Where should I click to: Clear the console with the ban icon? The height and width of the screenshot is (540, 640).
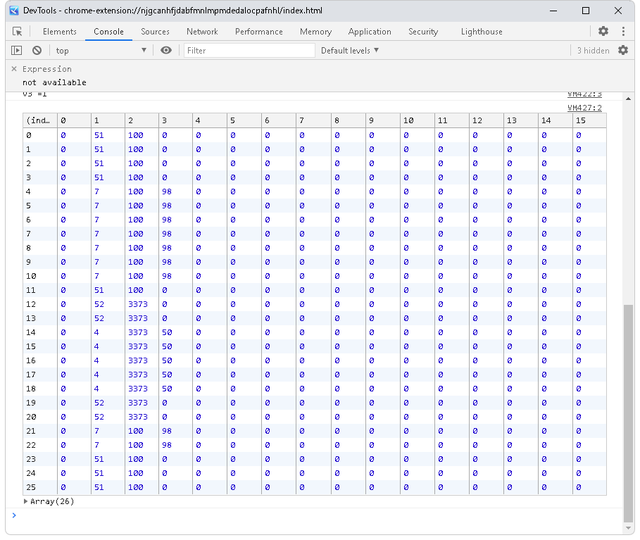click(37, 50)
